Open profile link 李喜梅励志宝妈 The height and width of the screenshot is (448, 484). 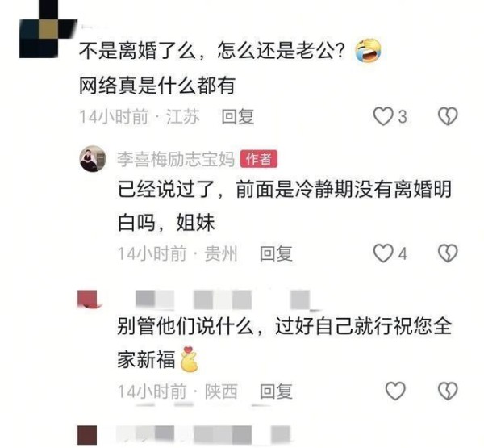tap(176, 160)
